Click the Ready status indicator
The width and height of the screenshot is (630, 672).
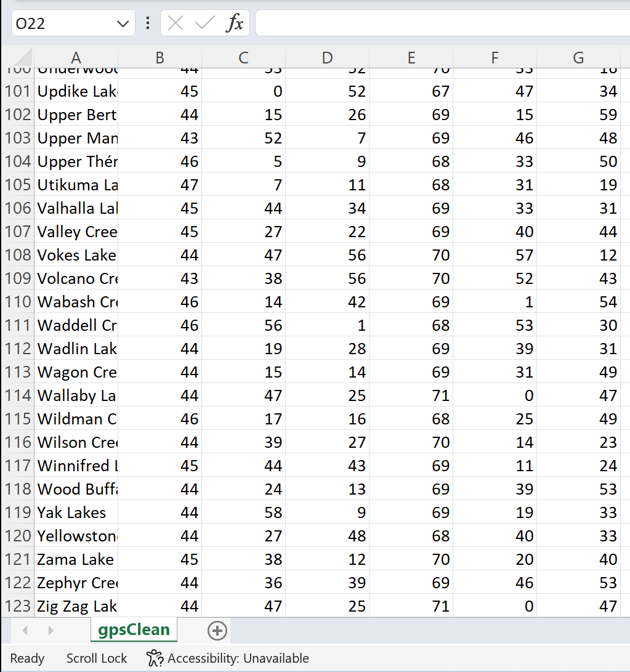pos(27,658)
